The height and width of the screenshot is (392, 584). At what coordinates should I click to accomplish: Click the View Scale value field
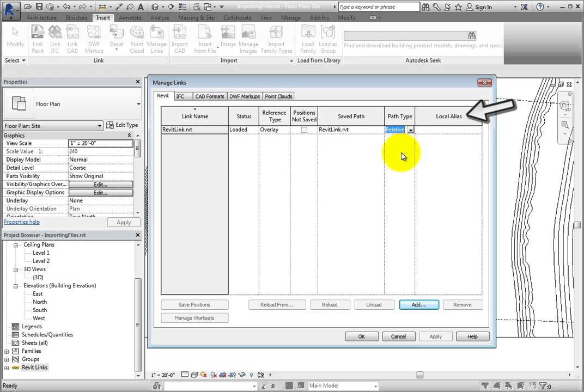tap(101, 143)
